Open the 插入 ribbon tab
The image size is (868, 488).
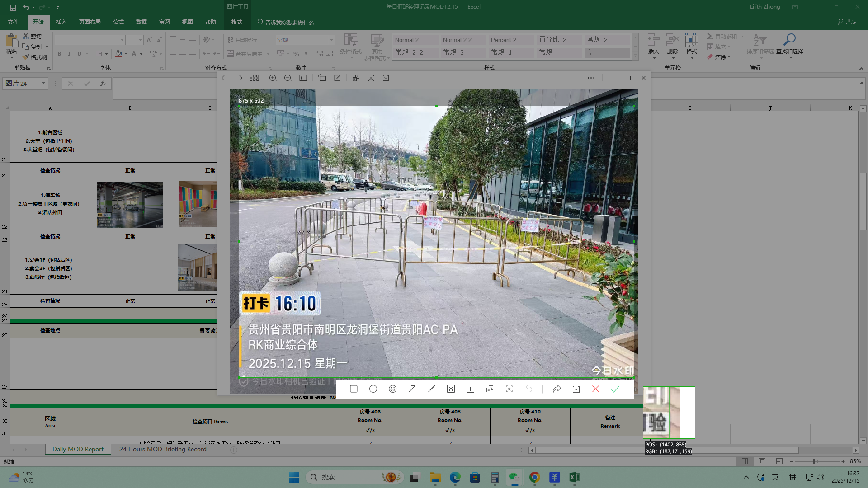61,22
